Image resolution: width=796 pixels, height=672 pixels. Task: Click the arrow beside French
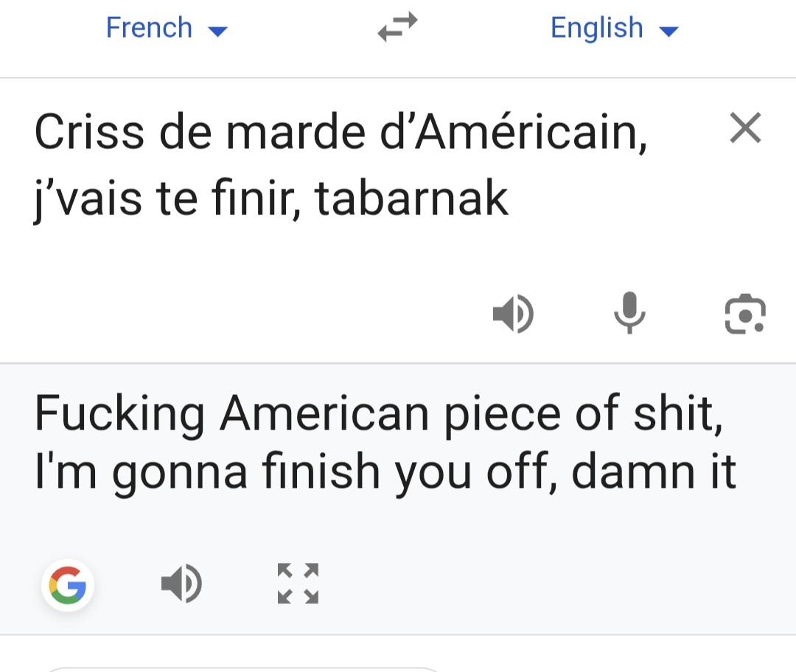pos(219,31)
